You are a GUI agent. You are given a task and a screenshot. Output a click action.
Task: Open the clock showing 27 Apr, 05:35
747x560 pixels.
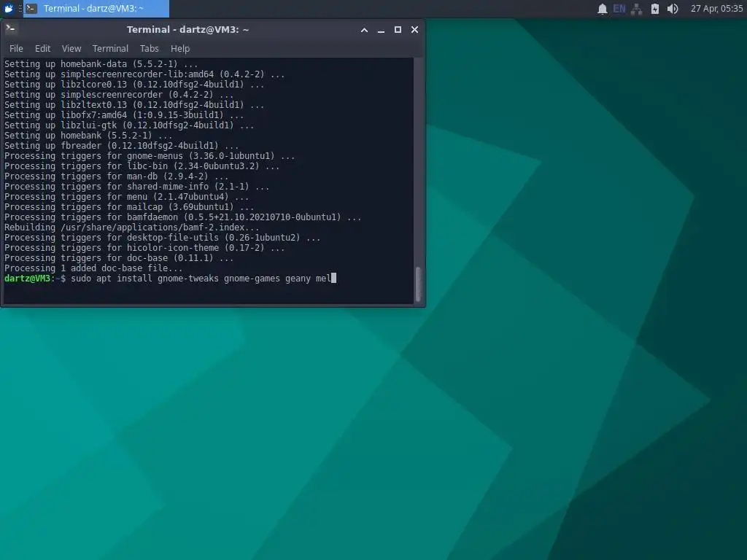(x=716, y=9)
